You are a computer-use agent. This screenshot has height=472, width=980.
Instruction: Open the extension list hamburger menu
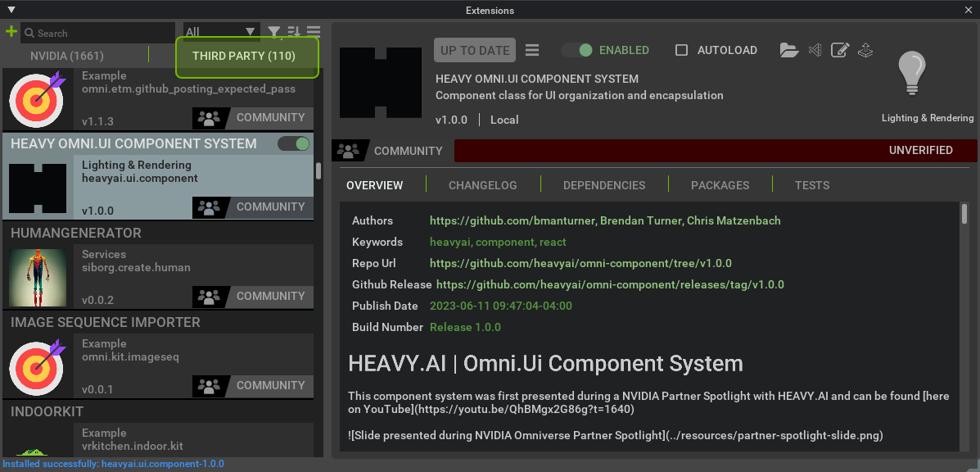313,32
